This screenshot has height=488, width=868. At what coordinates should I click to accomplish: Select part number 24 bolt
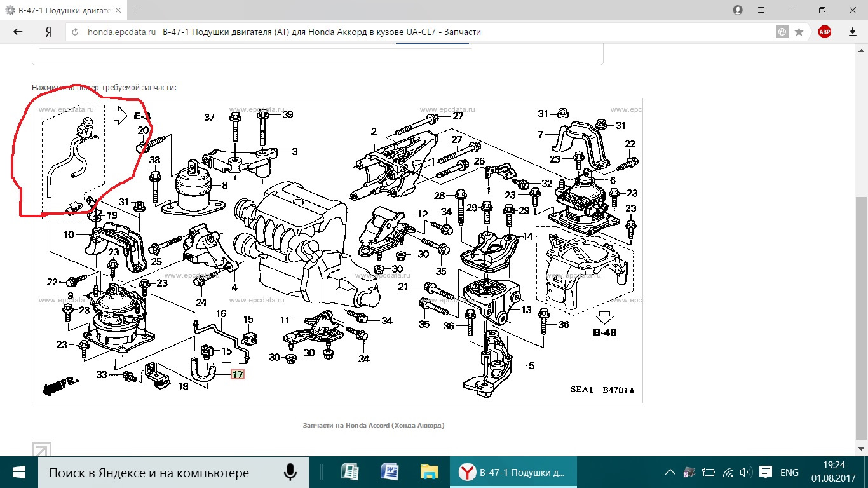(x=201, y=302)
